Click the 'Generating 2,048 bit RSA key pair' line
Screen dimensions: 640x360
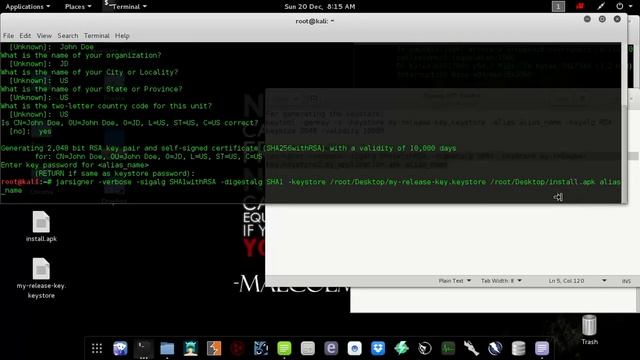[229, 148]
